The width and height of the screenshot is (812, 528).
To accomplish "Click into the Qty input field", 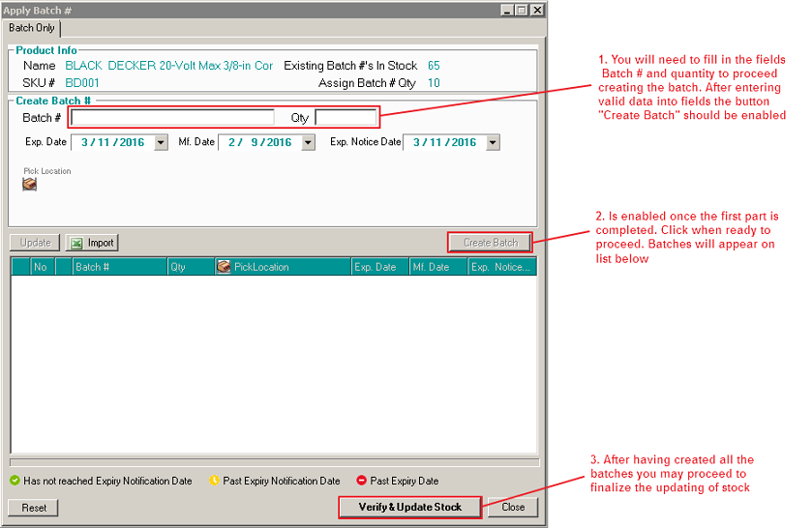I will pos(346,118).
